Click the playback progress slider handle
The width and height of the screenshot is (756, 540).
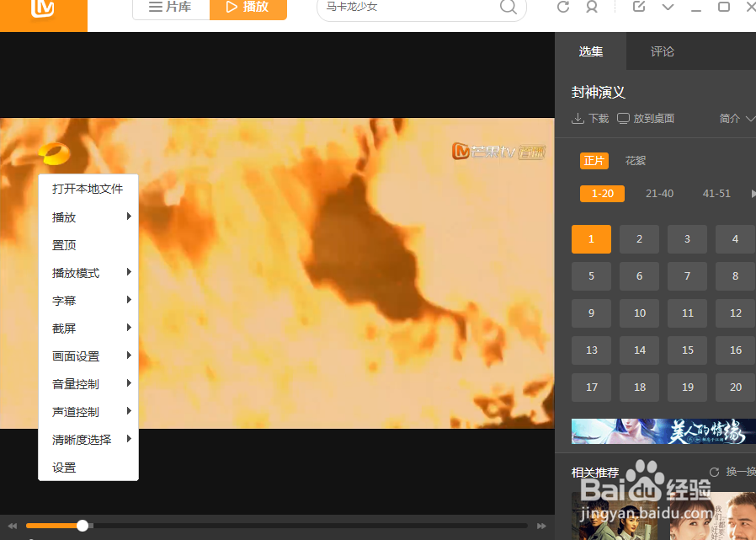tap(82, 525)
